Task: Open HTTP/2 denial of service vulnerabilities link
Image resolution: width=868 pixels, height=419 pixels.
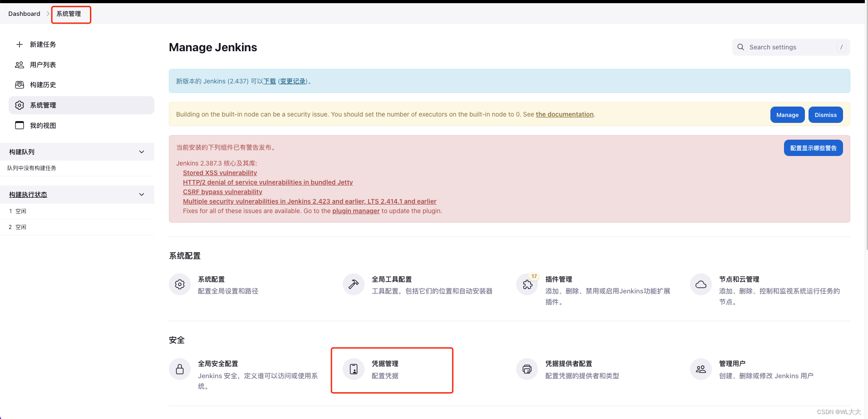Action: pyautogui.click(x=268, y=182)
